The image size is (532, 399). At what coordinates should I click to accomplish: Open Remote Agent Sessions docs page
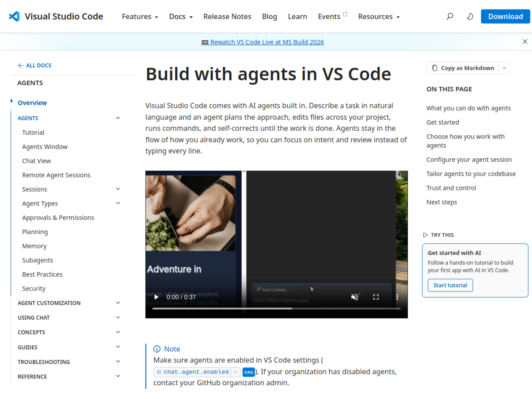(56, 175)
